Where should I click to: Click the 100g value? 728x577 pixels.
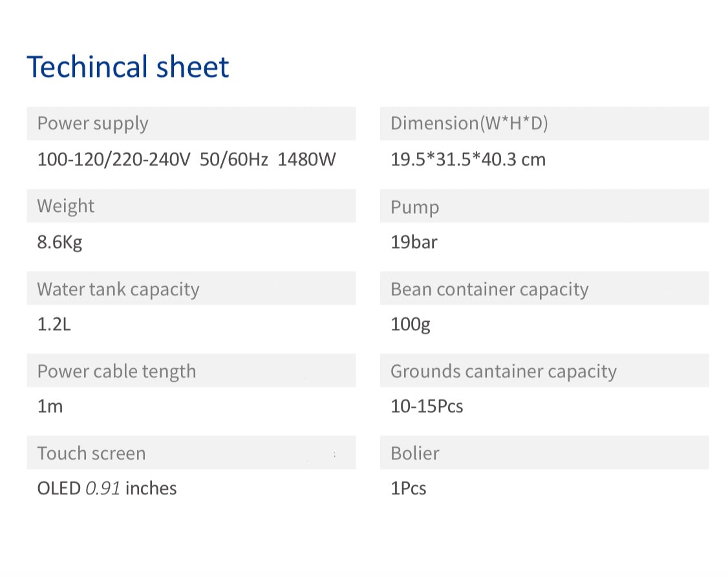pos(411,324)
